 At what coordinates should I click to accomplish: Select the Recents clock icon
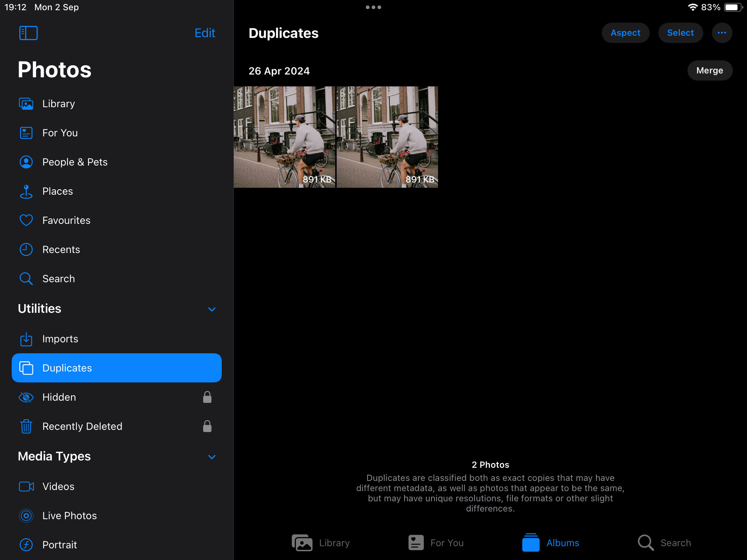pyautogui.click(x=27, y=249)
